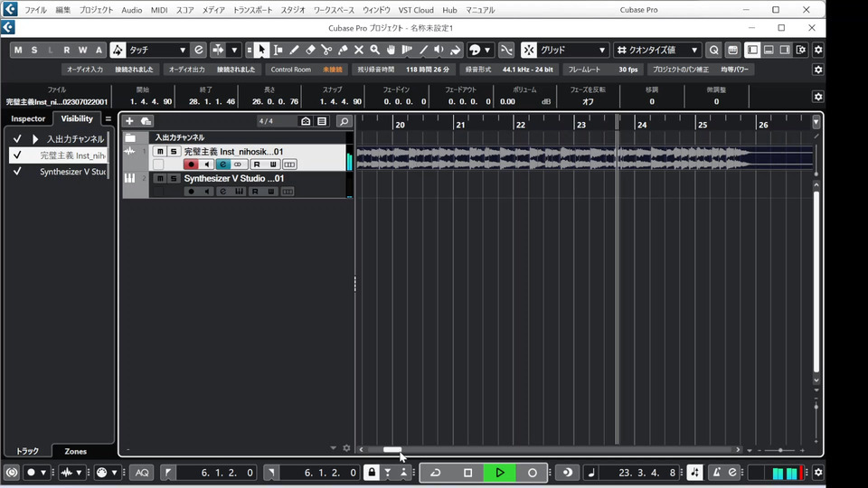Edit channel settings of 完璧主義 track
868x488 pixels.
(x=223, y=164)
